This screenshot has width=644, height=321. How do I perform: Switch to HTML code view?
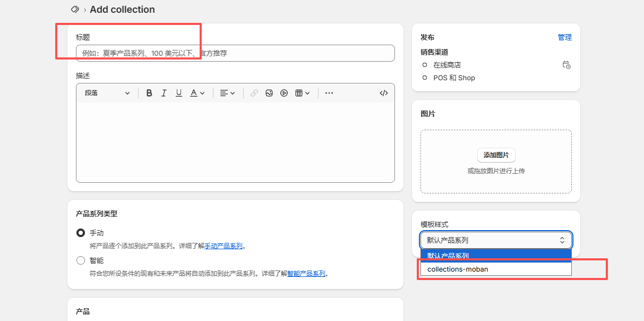384,93
